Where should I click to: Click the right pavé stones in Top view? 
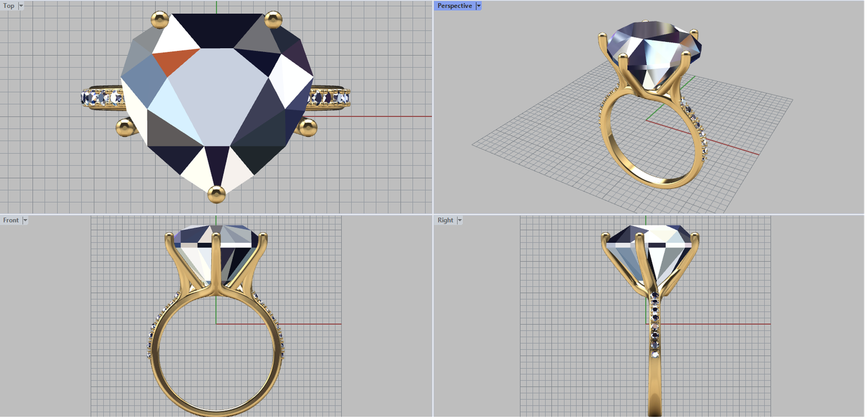click(329, 98)
